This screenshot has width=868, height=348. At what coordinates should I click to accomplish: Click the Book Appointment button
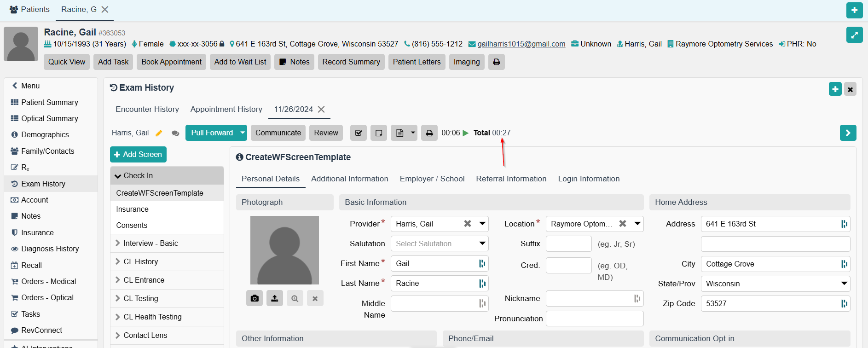pyautogui.click(x=171, y=62)
